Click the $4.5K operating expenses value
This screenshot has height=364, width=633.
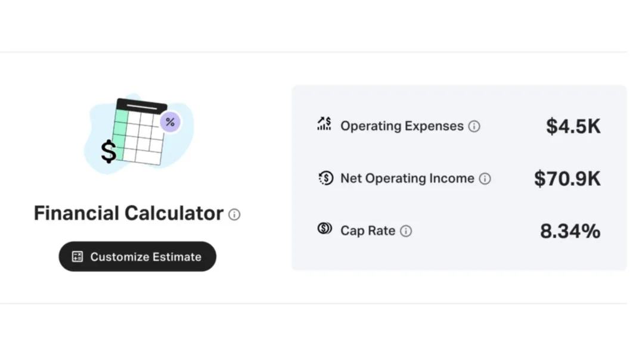click(x=573, y=126)
